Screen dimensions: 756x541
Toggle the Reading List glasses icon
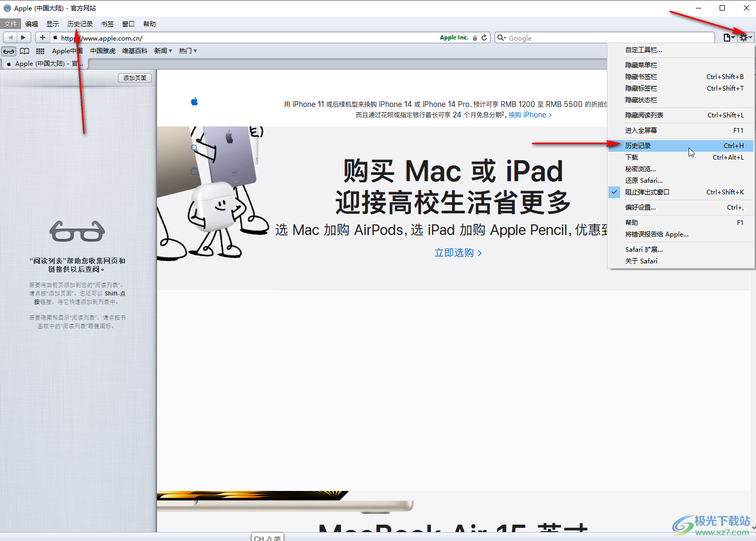[9, 51]
